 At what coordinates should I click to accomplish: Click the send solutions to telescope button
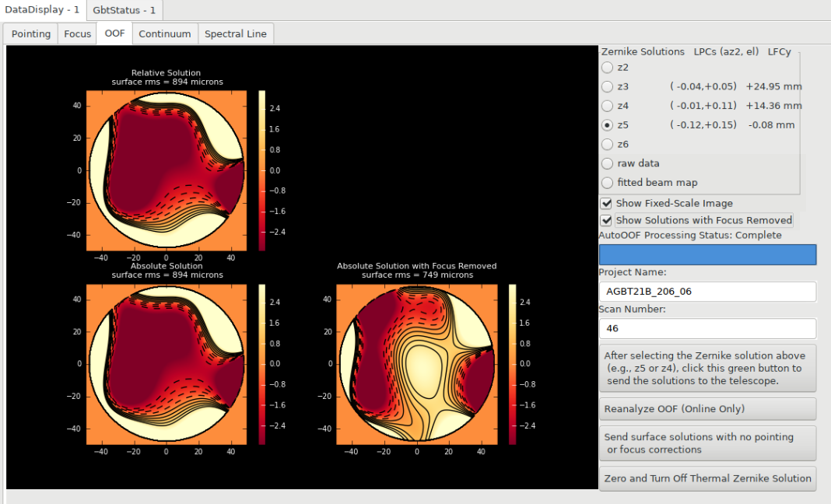(707, 369)
